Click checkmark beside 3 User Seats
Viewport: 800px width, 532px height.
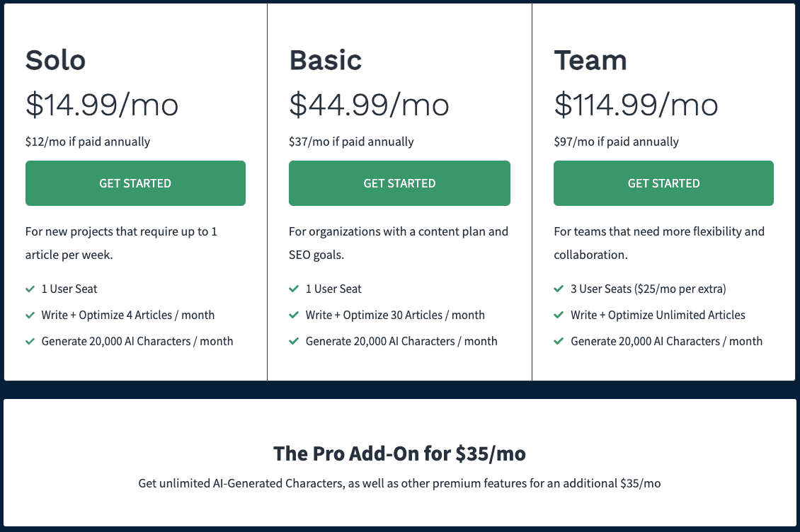(x=559, y=289)
